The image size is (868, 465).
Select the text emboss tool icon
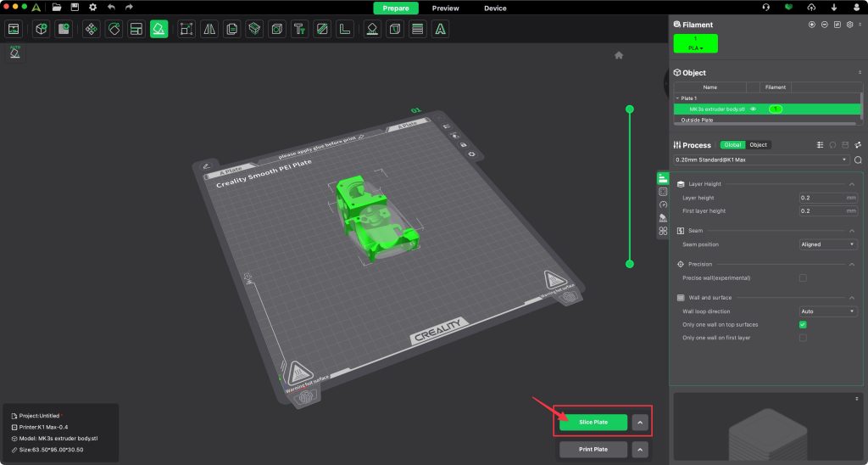(299, 30)
